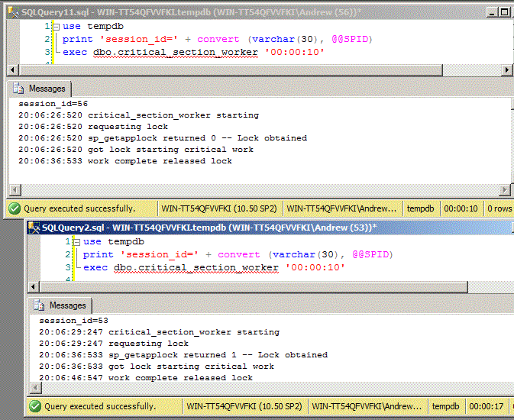Click the SQLQuery2.sql window title bar icon
The width and height of the screenshot is (514, 420).
pos(34,228)
